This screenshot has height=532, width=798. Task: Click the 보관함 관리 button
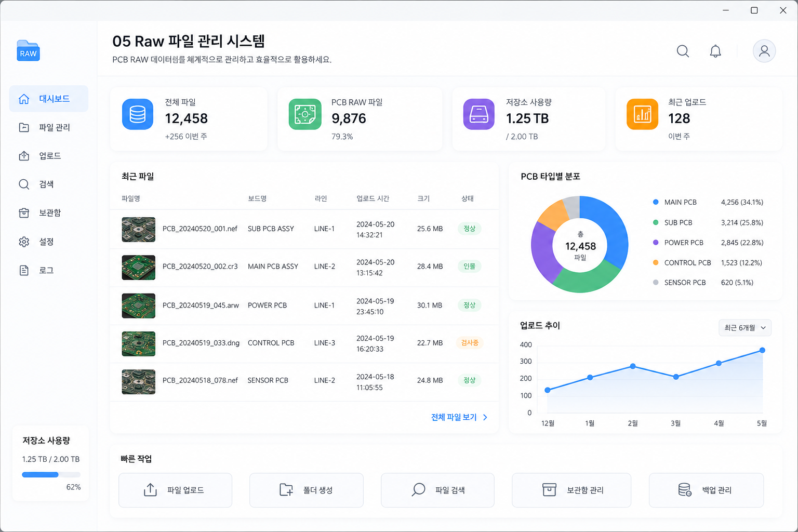(x=571, y=490)
